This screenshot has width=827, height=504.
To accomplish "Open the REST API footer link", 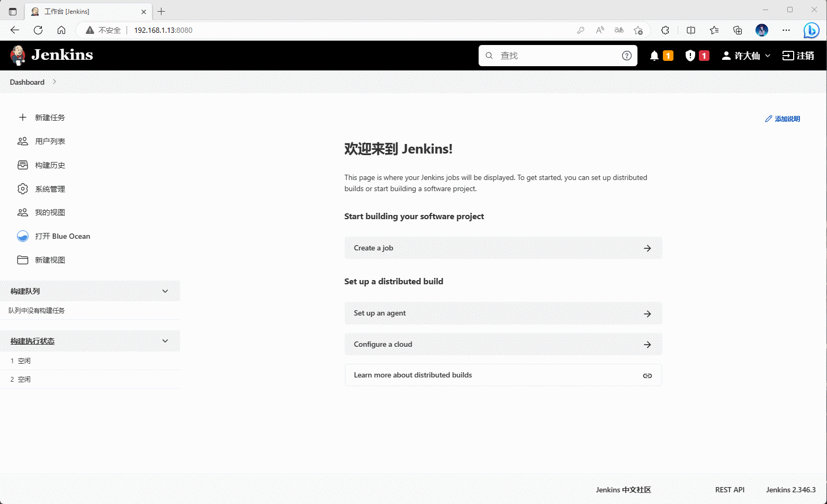I will coord(730,490).
